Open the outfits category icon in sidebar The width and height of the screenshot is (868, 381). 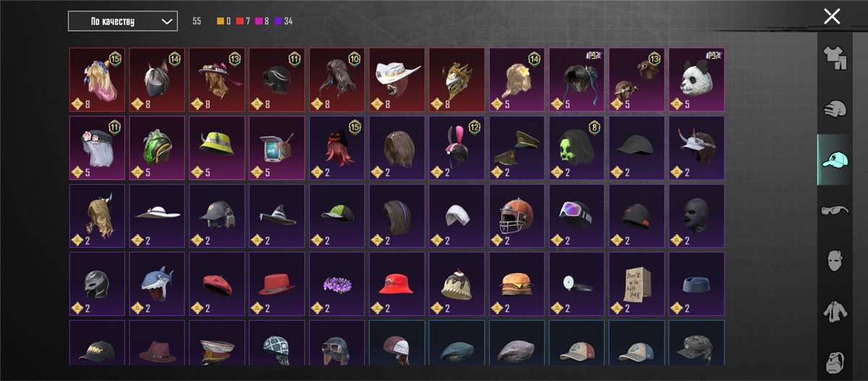click(835, 59)
